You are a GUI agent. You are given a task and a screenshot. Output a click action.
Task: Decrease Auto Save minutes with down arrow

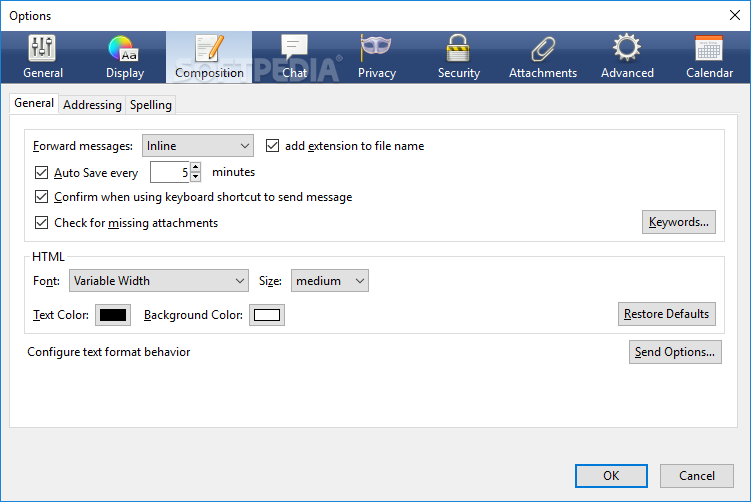click(195, 177)
